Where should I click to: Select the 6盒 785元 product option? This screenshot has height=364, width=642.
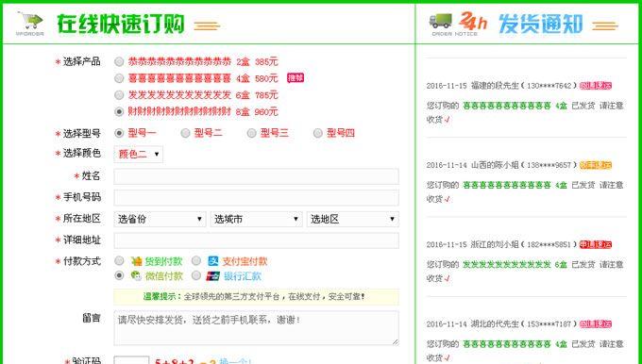(119, 95)
